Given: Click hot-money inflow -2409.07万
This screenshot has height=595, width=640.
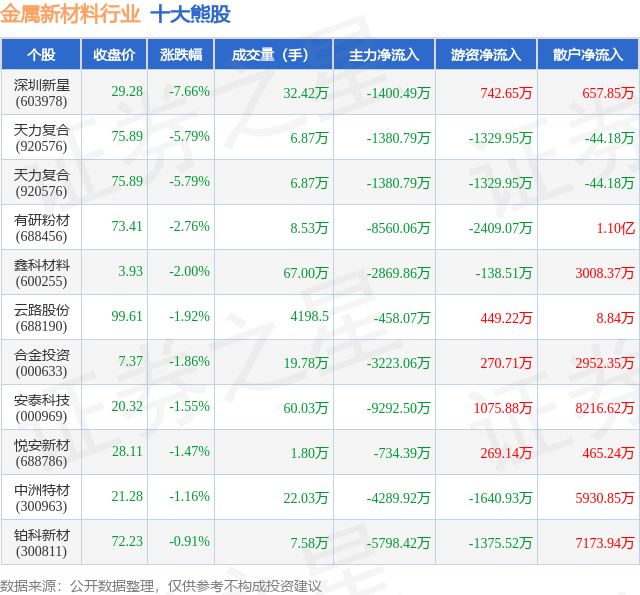Looking at the screenshot, I should point(500,228).
